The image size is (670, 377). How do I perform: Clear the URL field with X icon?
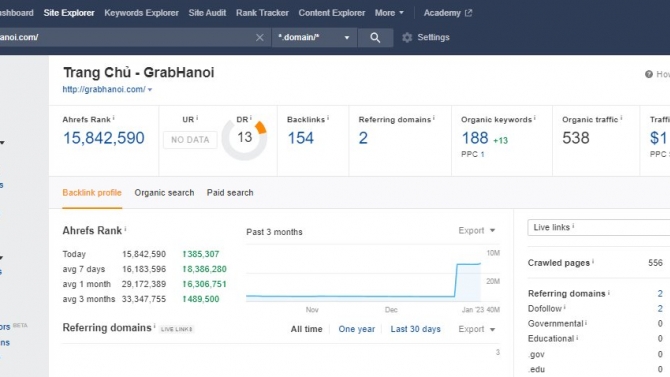point(259,38)
